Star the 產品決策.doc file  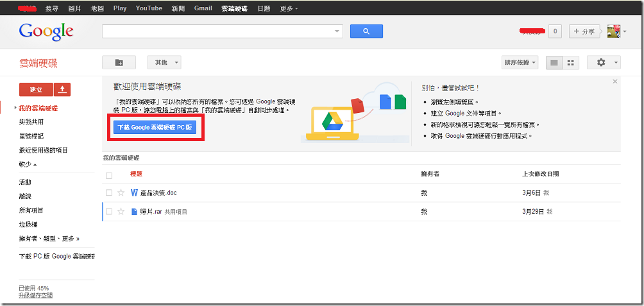[121, 192]
